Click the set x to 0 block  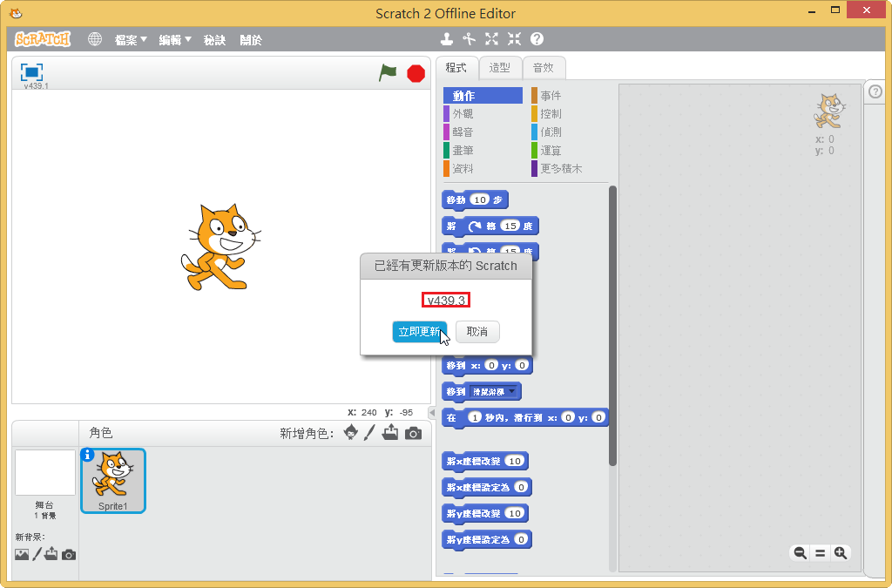(x=487, y=487)
